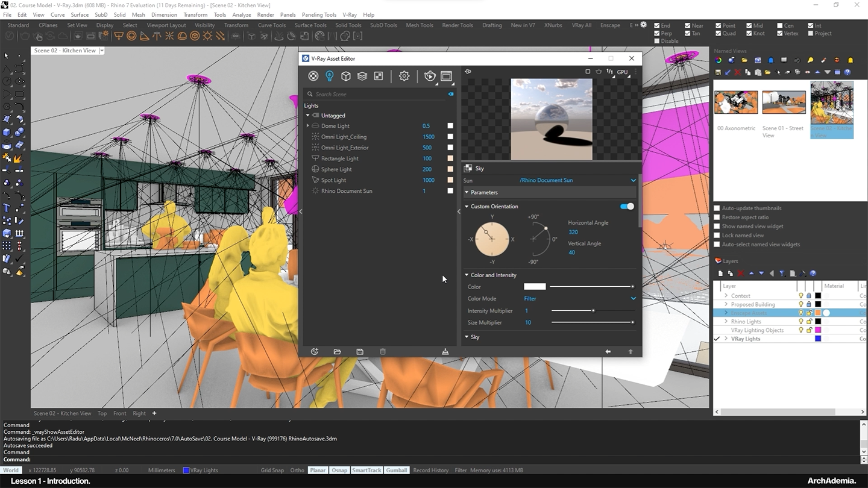The width and height of the screenshot is (868, 488).
Task: Open the Render Elements layers category
Action: click(x=362, y=76)
